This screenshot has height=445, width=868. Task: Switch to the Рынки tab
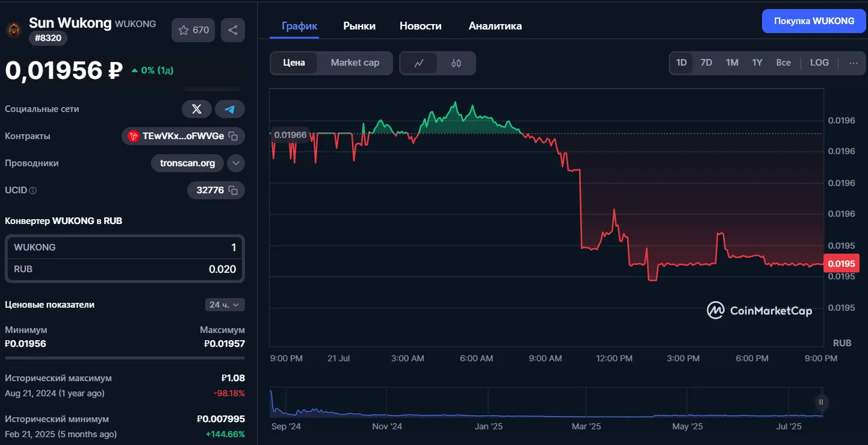pos(359,26)
